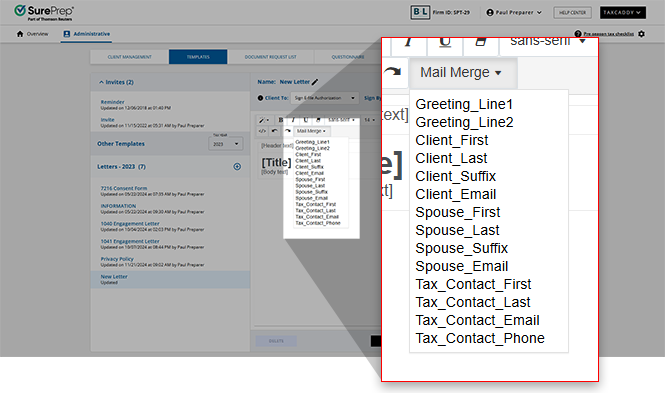This screenshot has width=665, height=393.
Task: Switch to the Templates tab
Action: coord(198,57)
